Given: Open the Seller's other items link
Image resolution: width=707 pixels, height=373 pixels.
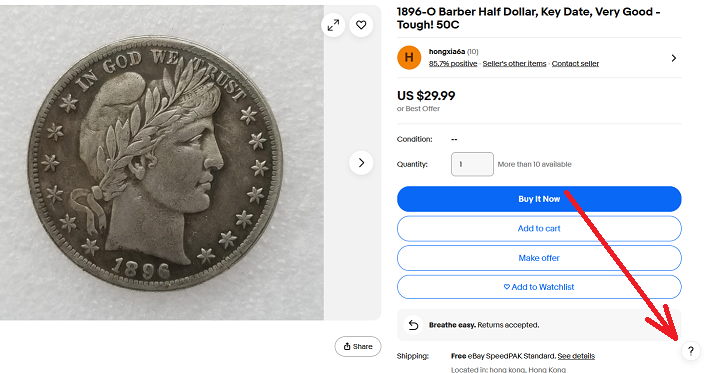Looking at the screenshot, I should [x=514, y=64].
